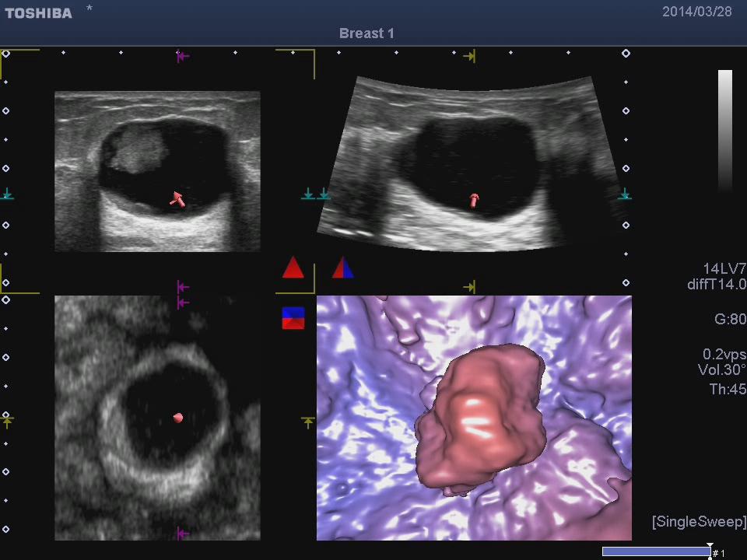
Task: Click the white progress bar end marker
Action: coord(710,545)
